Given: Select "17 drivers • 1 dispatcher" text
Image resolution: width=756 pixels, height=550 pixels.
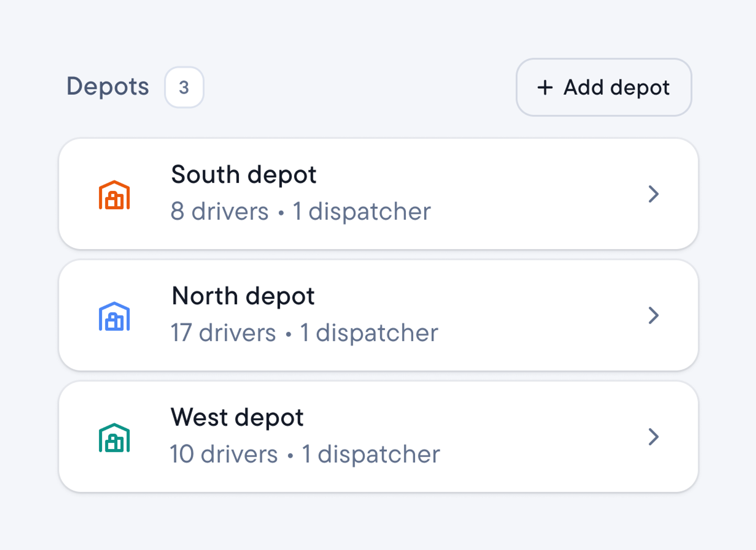Looking at the screenshot, I should tap(304, 333).
